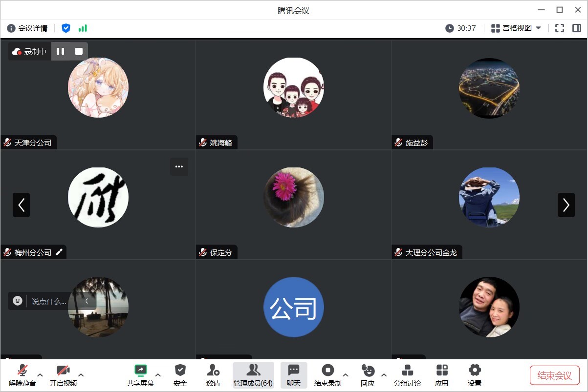Click the End Meeting (结束会议) button
Screen dimensions: 588x392
[x=554, y=375]
